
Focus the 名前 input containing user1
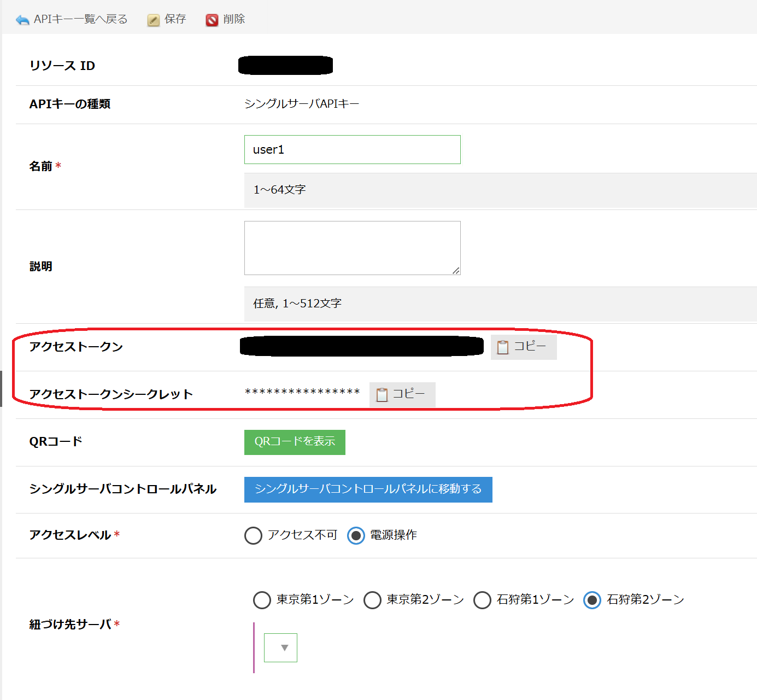(x=353, y=149)
